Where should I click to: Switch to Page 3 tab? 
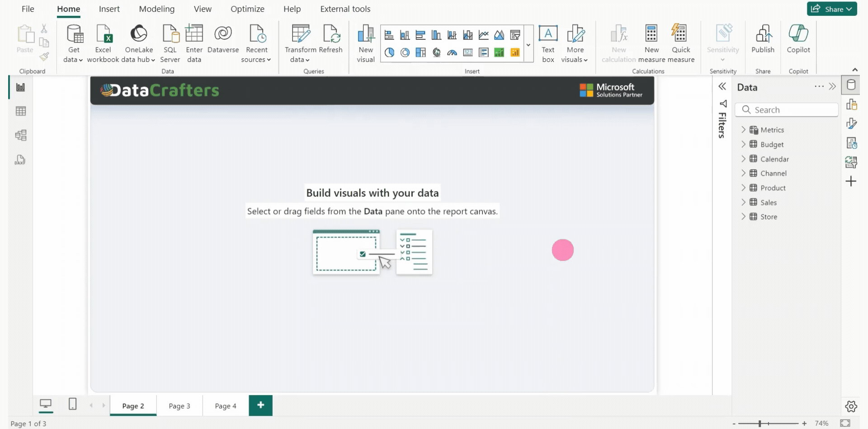click(x=179, y=406)
